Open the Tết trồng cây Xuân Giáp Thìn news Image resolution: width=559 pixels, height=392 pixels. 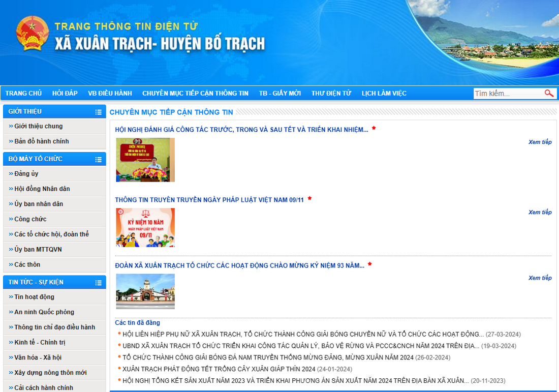(219, 369)
